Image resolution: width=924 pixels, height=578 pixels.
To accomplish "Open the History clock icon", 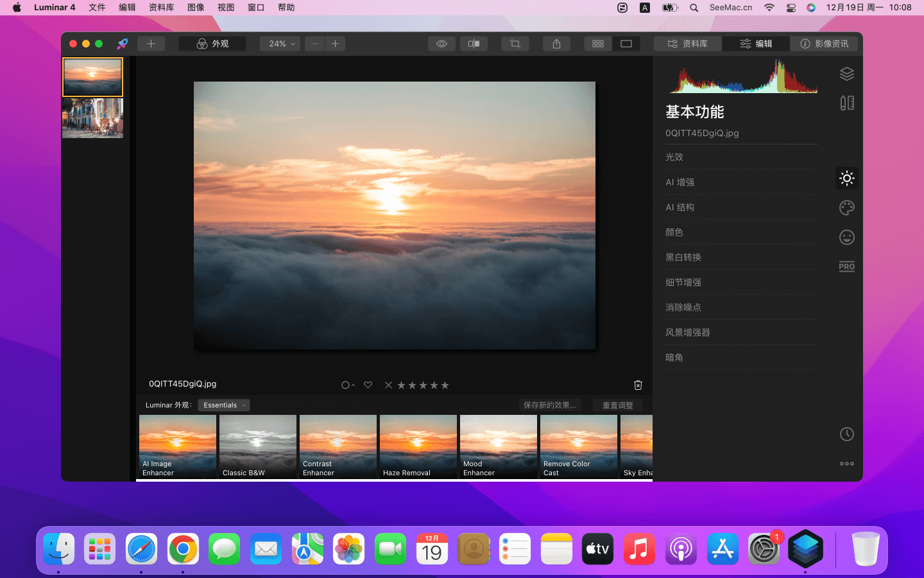I will [846, 434].
